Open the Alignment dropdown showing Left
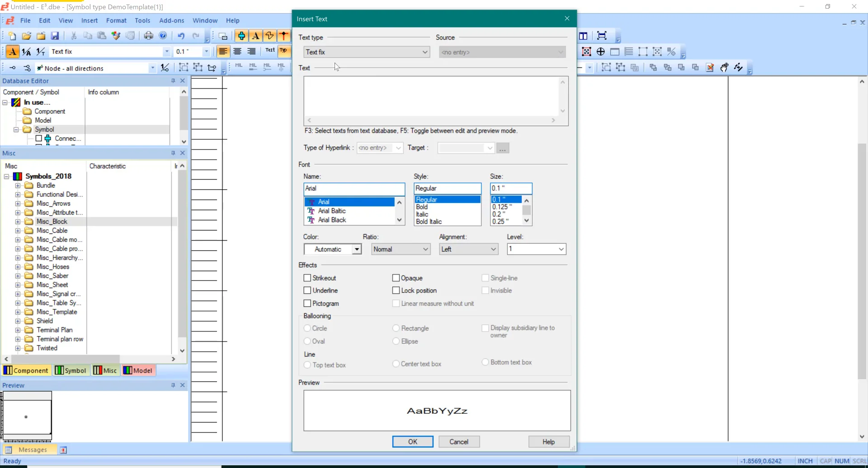 [x=468, y=249]
